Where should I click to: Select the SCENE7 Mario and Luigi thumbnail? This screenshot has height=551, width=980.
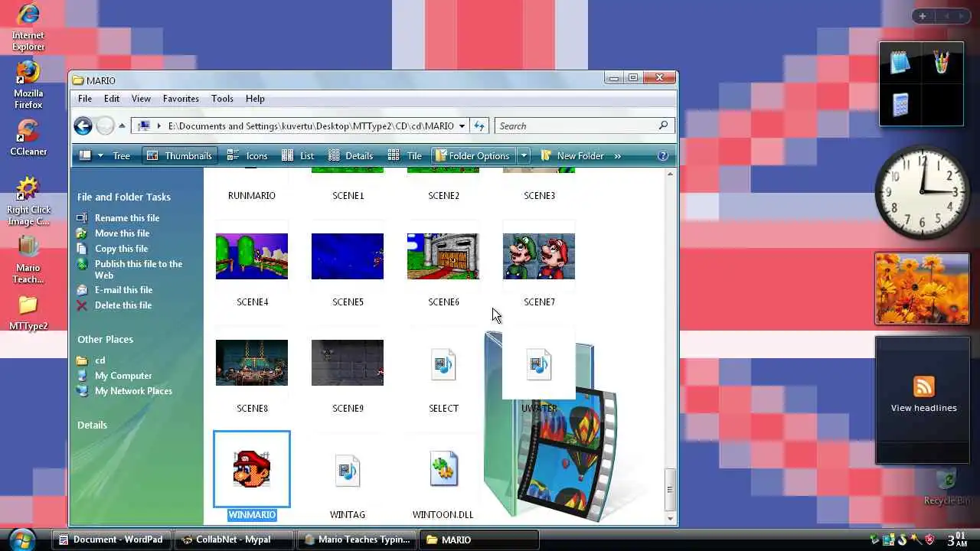click(539, 256)
